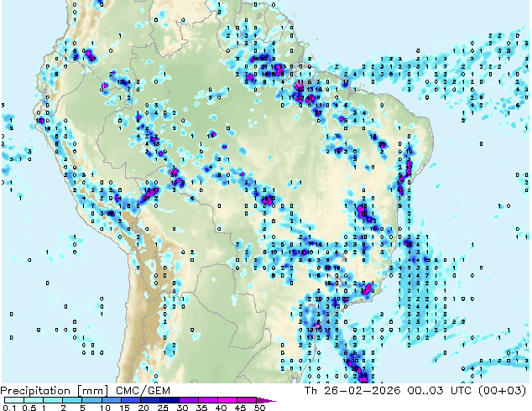Select the 35–40 mm legend color swatch

click(x=208, y=400)
